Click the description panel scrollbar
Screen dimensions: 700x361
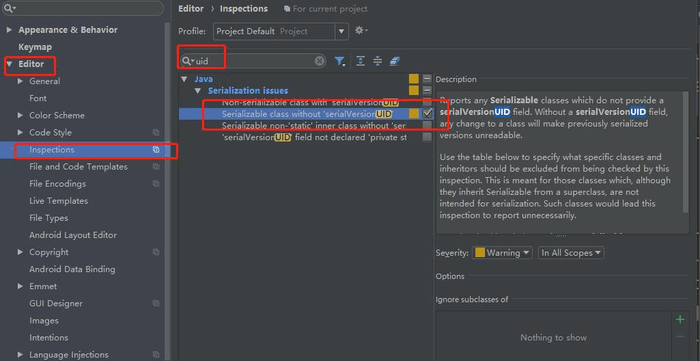click(x=686, y=152)
